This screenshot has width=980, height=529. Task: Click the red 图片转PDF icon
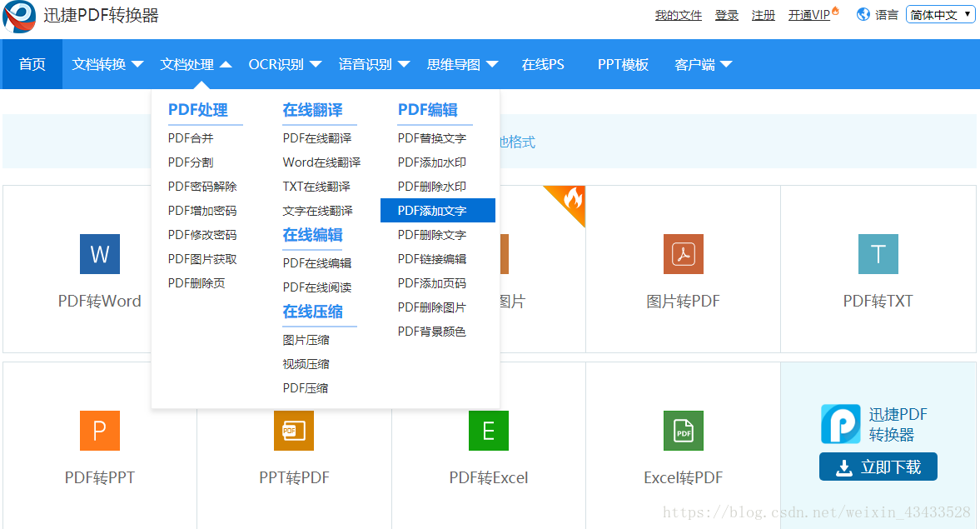coord(683,254)
